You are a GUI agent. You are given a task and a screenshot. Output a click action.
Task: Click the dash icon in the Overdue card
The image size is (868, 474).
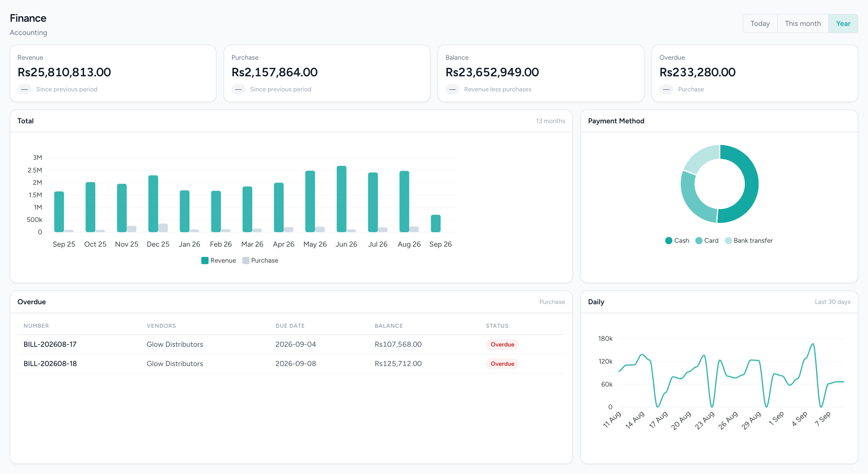pyautogui.click(x=666, y=89)
